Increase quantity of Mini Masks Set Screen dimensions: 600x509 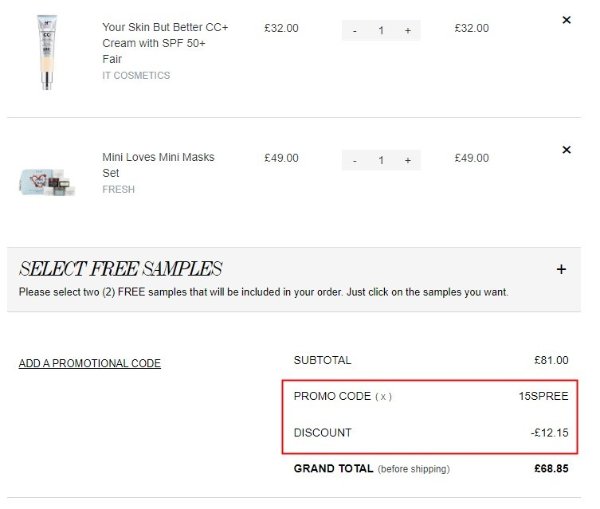tap(408, 160)
